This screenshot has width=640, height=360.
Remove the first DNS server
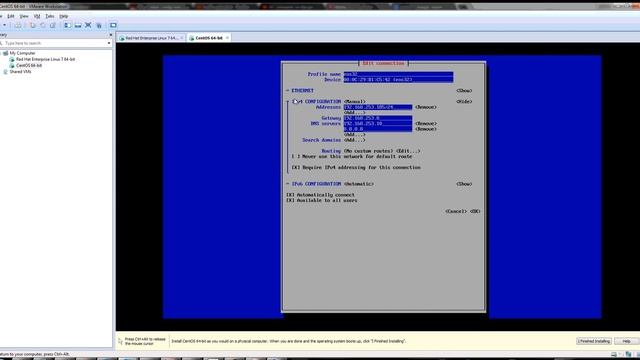426,123
